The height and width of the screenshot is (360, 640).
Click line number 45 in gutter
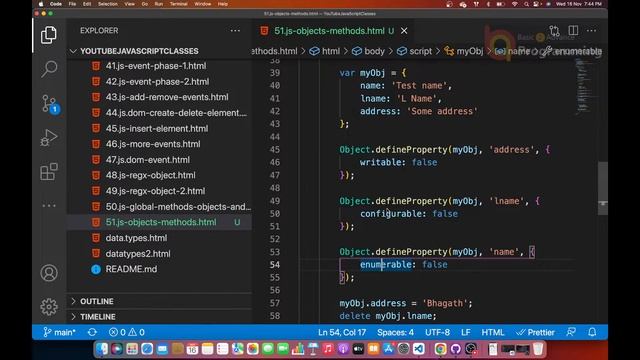coord(275,150)
